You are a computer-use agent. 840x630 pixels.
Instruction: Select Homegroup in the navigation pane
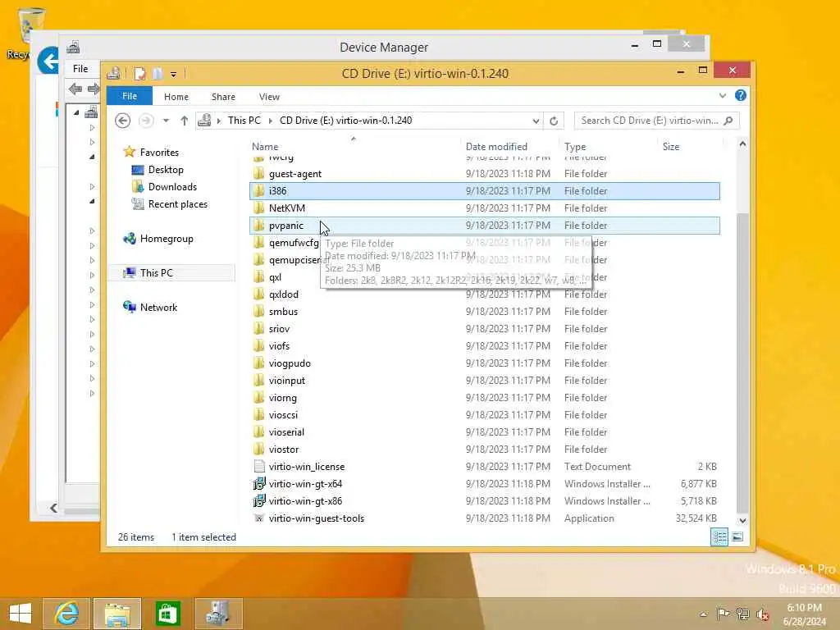click(166, 239)
